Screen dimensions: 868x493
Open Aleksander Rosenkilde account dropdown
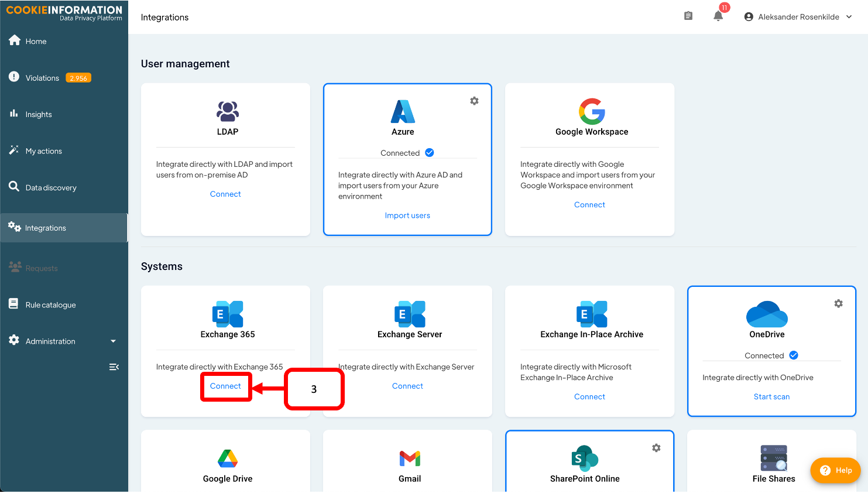(798, 17)
